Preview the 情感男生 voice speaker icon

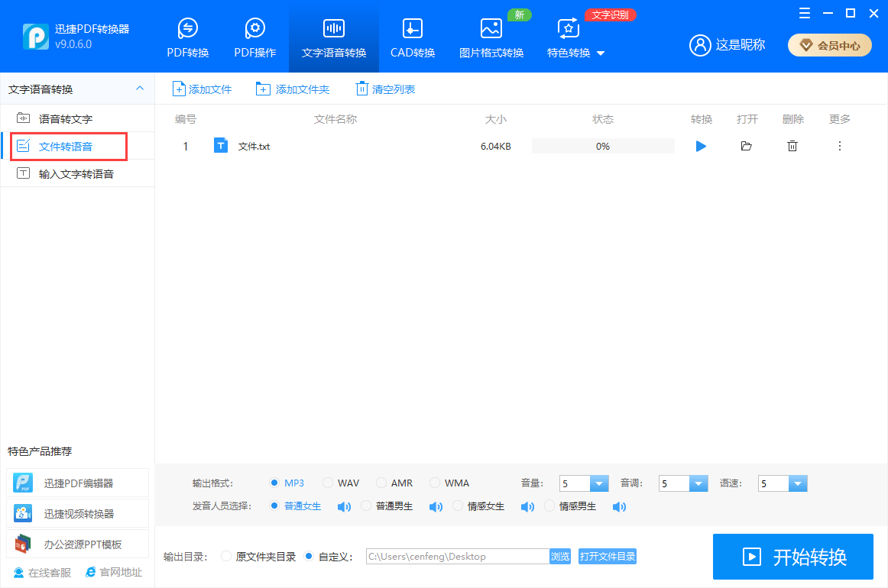click(619, 506)
